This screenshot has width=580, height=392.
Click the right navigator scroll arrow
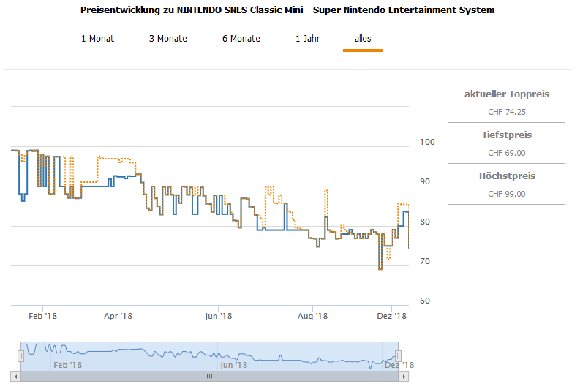click(404, 376)
